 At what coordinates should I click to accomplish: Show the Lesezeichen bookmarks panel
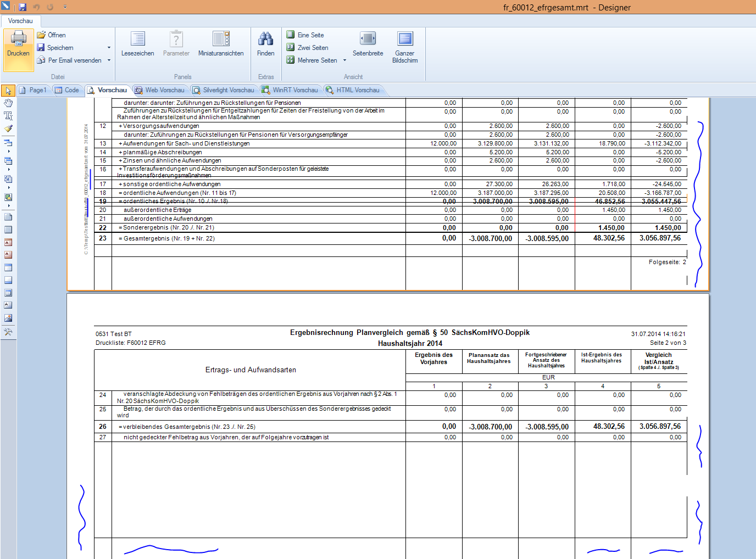click(x=137, y=44)
